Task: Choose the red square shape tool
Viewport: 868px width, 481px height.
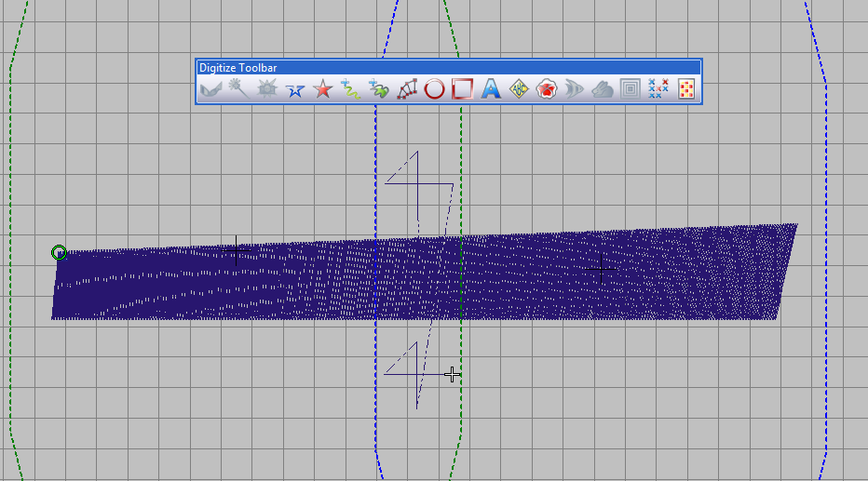Action: tap(462, 88)
